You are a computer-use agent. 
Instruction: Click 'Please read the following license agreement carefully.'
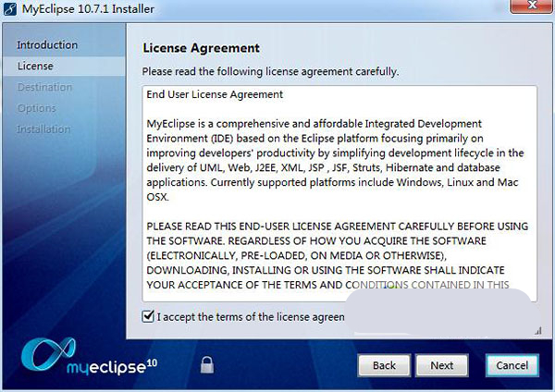point(270,71)
